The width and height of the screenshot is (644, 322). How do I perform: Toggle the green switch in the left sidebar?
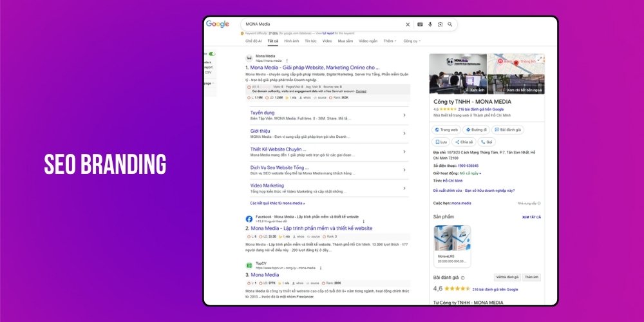point(212,54)
